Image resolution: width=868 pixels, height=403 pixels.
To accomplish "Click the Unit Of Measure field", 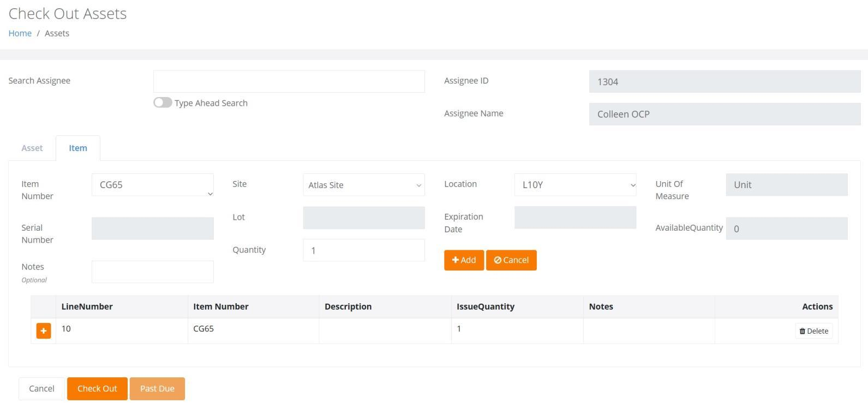I will click(x=787, y=185).
